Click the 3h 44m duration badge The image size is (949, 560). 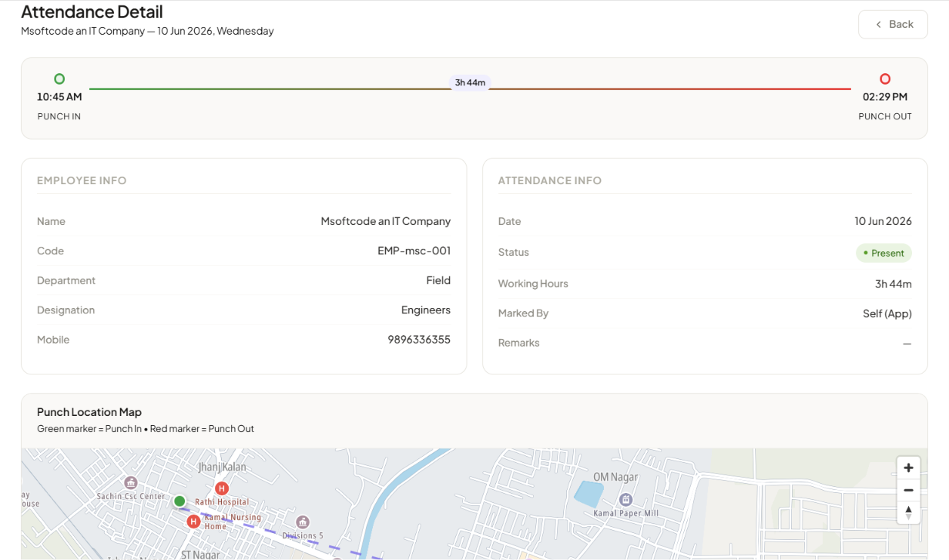pyautogui.click(x=470, y=82)
